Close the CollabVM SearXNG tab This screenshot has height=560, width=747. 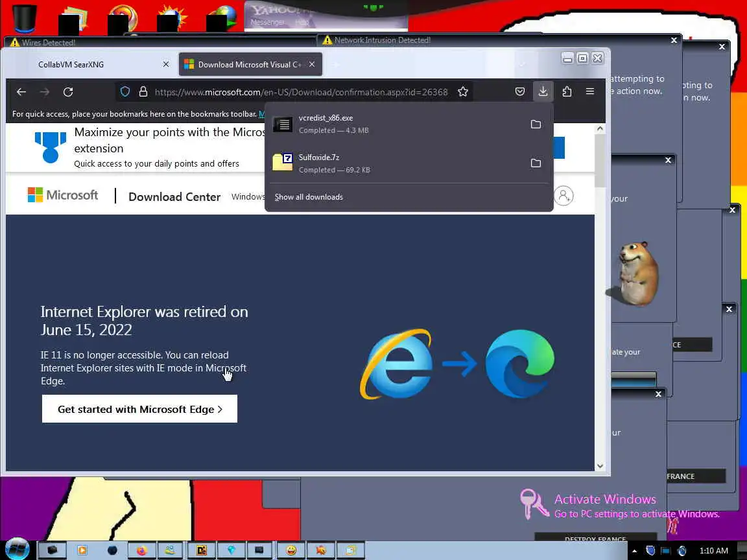coord(166,64)
